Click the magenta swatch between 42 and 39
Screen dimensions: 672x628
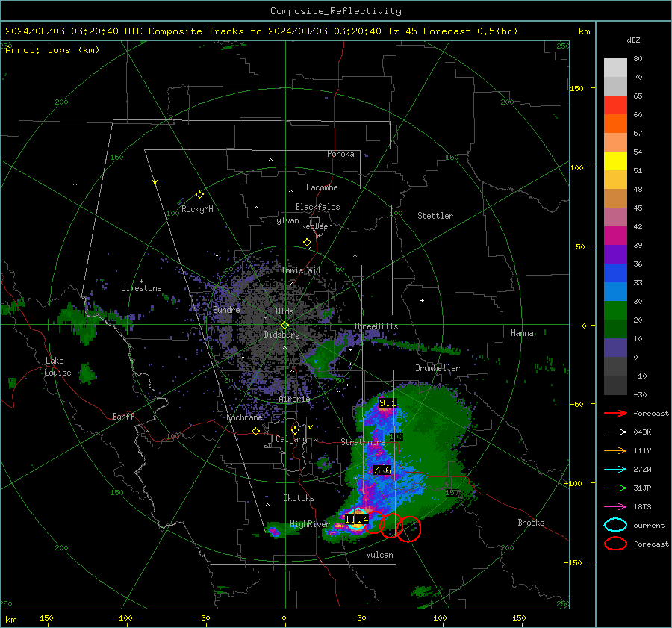(615, 236)
